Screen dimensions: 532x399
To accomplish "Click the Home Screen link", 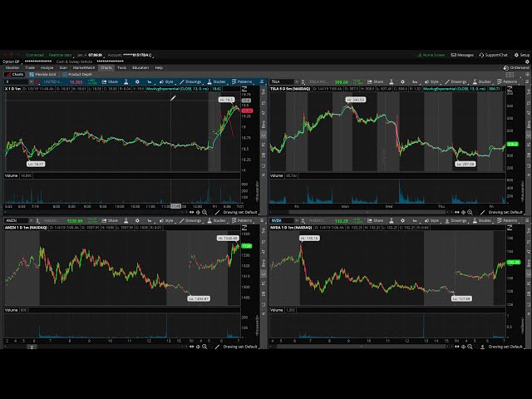I will click(x=431, y=55).
